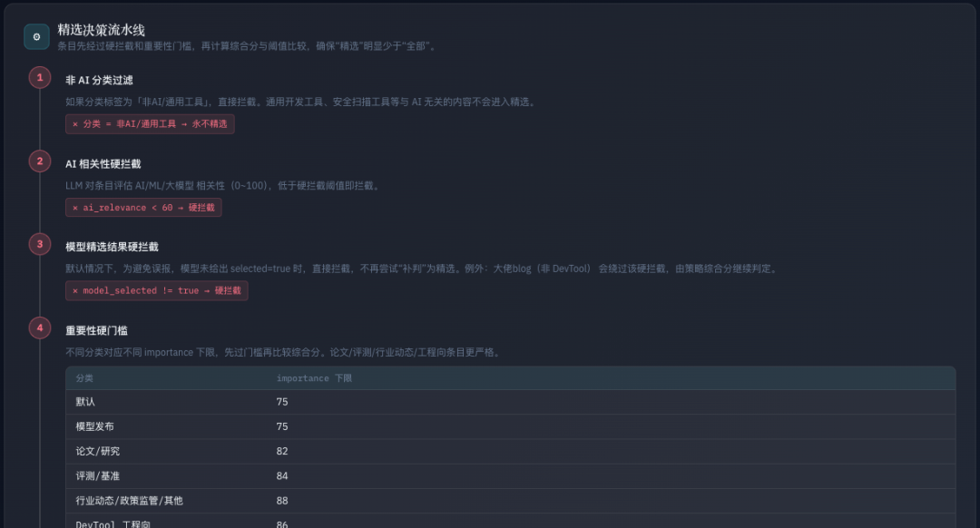Collapse the 重要性硬门槛 step section
980x528 pixels.
(x=95, y=329)
